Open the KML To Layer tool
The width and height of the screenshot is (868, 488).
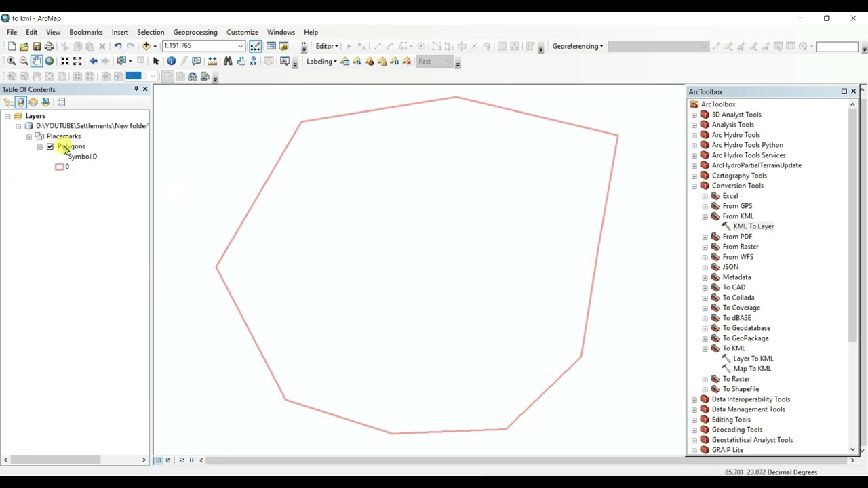(x=753, y=226)
